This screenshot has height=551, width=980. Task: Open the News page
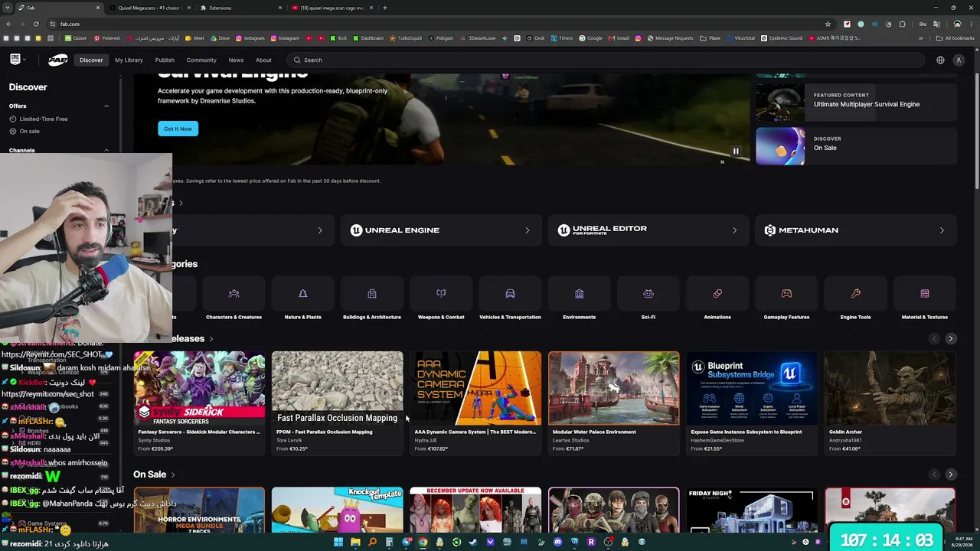click(236, 60)
